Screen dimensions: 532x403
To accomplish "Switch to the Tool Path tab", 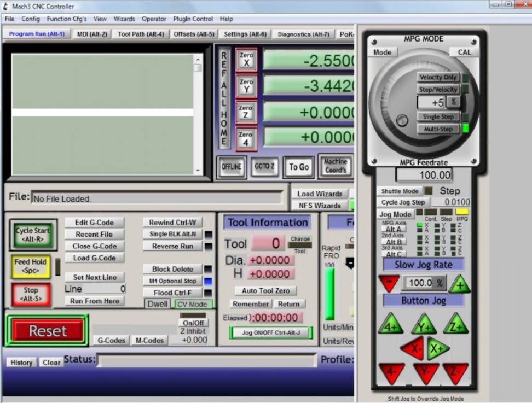I will (140, 33).
